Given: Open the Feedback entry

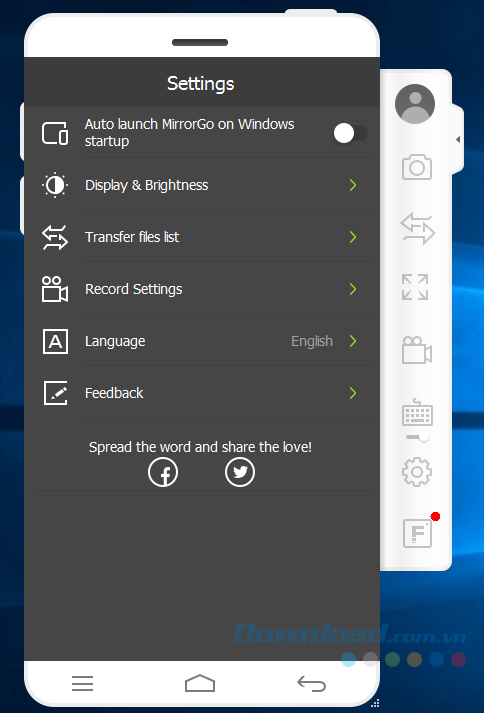Looking at the screenshot, I should pos(202,393).
